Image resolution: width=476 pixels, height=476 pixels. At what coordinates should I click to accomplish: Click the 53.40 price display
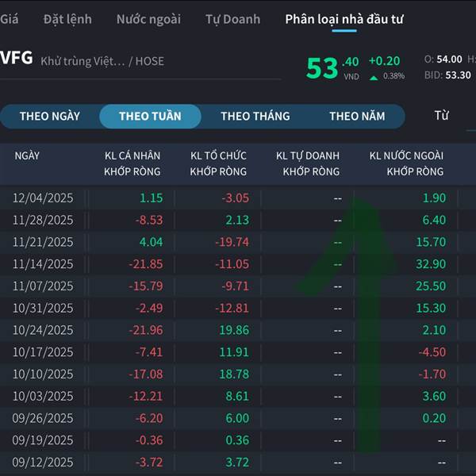pos(332,67)
